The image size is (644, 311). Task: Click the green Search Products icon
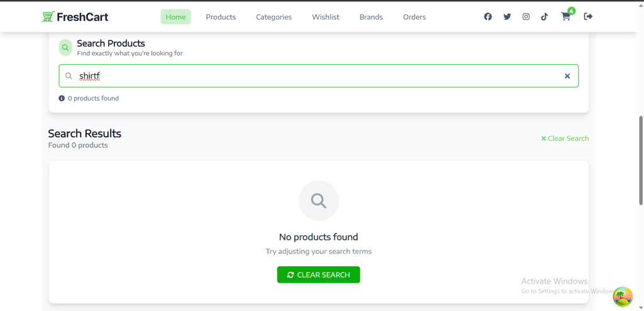coord(65,47)
